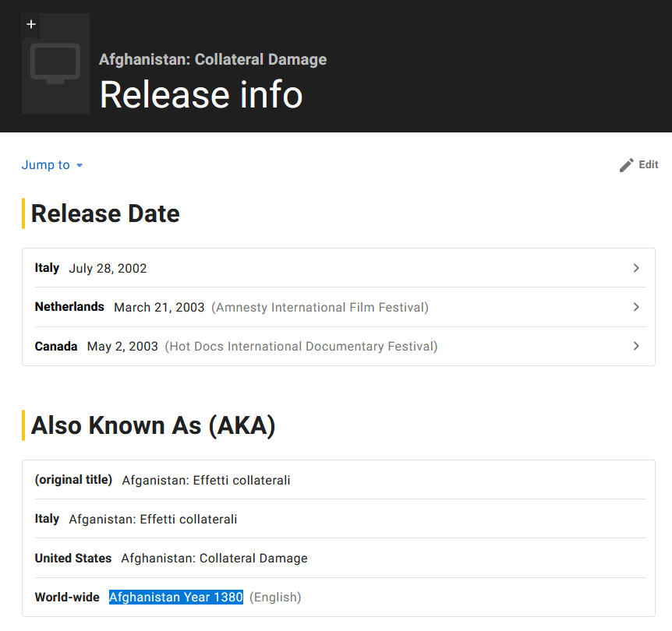Click the Release info page heading

pos(201,95)
